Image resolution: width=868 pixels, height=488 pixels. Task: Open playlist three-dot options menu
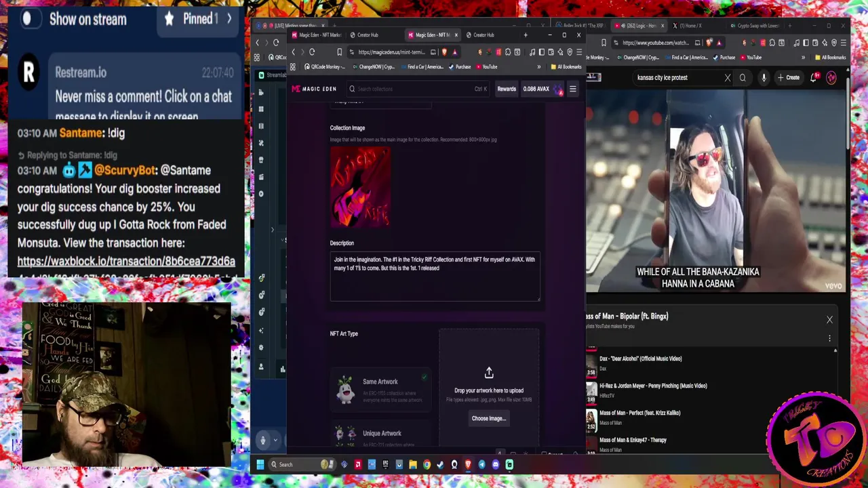829,338
